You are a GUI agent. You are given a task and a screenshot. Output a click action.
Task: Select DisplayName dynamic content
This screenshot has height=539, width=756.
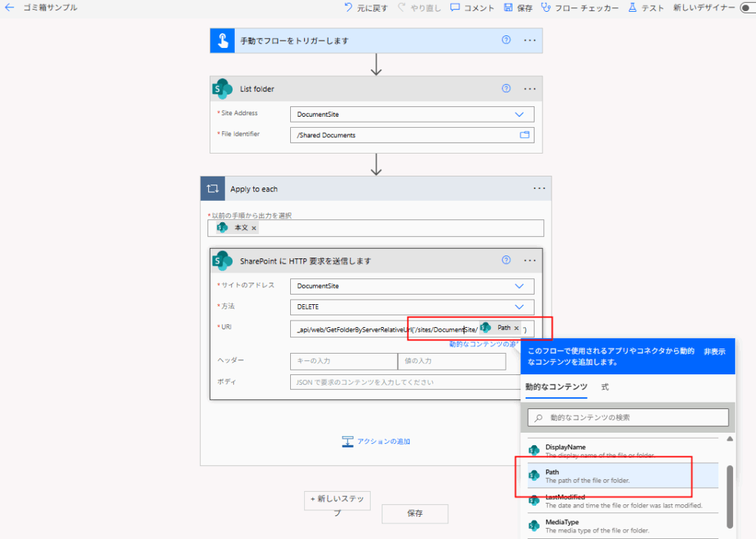pos(622,451)
